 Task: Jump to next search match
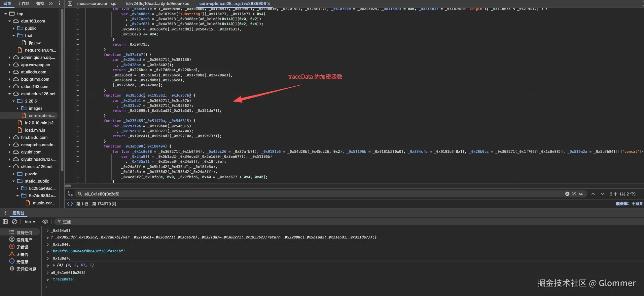point(602,194)
